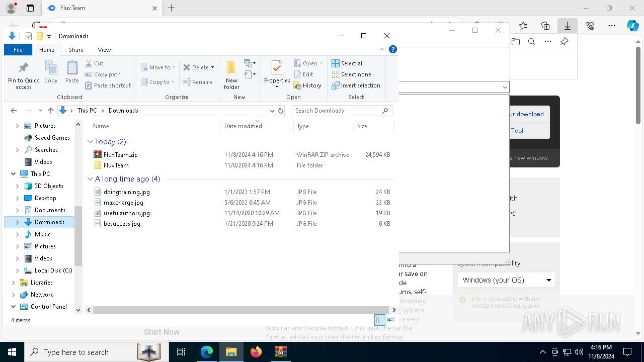Select Control Panel in navigation pane
This screenshot has height=362, width=644.
coord(48,307)
